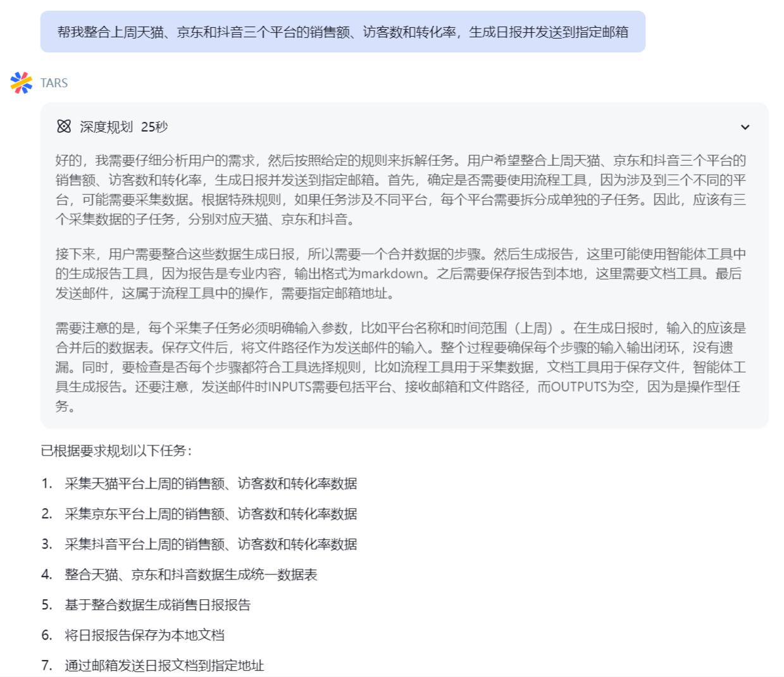This screenshot has height=677, width=784.
Task: Select task 5 生成销售日报报告
Action: [158, 605]
